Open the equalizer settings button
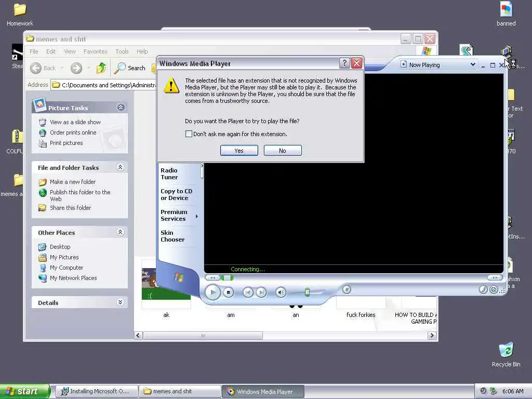This screenshot has width=532, height=399. (x=347, y=289)
